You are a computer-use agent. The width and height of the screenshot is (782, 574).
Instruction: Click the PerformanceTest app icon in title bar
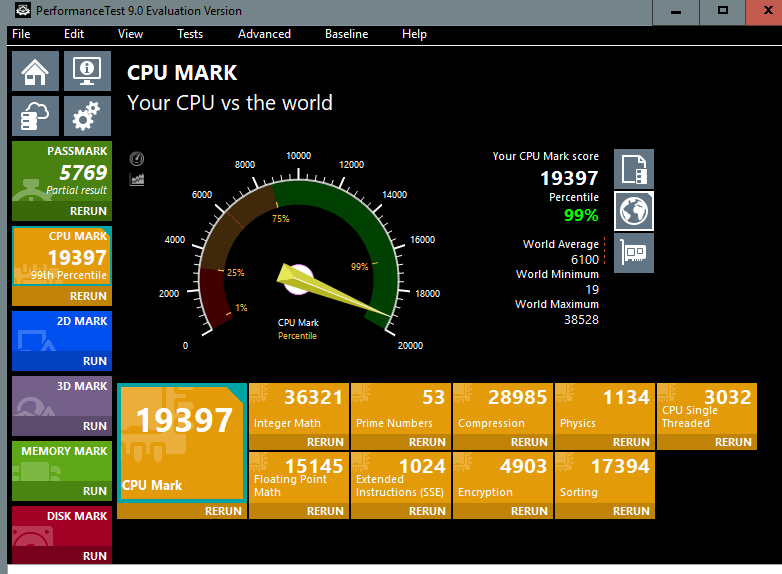23,10
